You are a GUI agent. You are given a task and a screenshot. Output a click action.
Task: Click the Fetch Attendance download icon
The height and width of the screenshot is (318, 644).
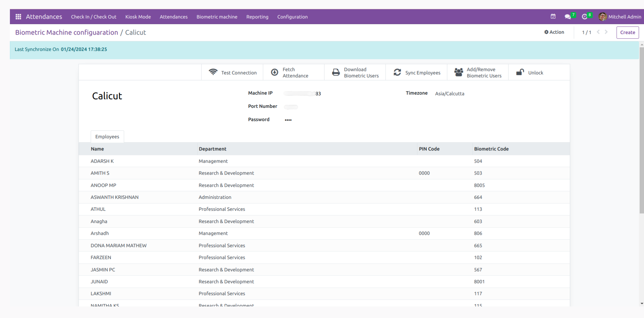[275, 72]
